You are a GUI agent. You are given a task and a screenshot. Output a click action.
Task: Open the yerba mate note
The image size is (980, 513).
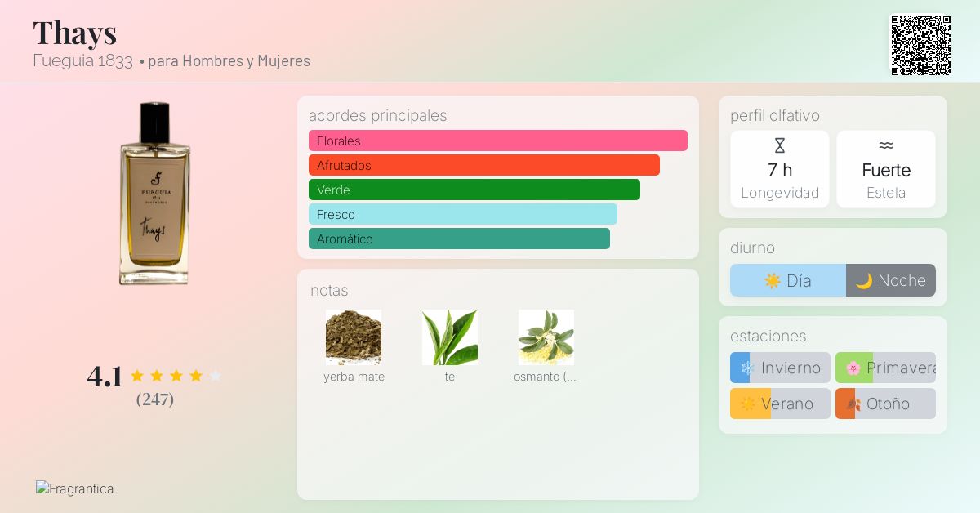click(x=354, y=337)
